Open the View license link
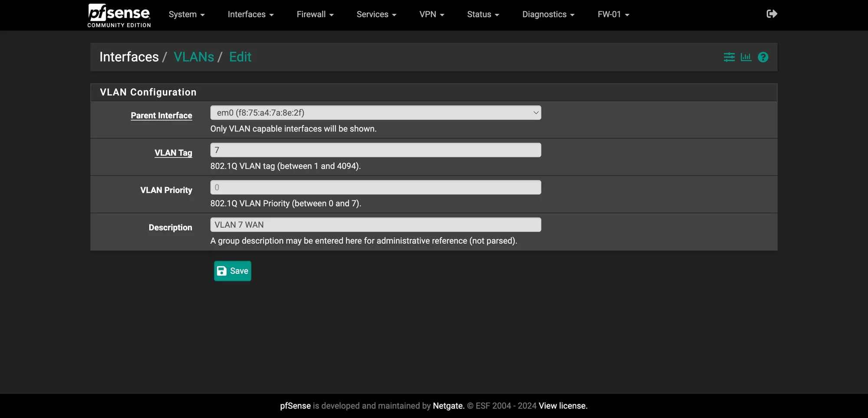The image size is (868, 418). 563,406
